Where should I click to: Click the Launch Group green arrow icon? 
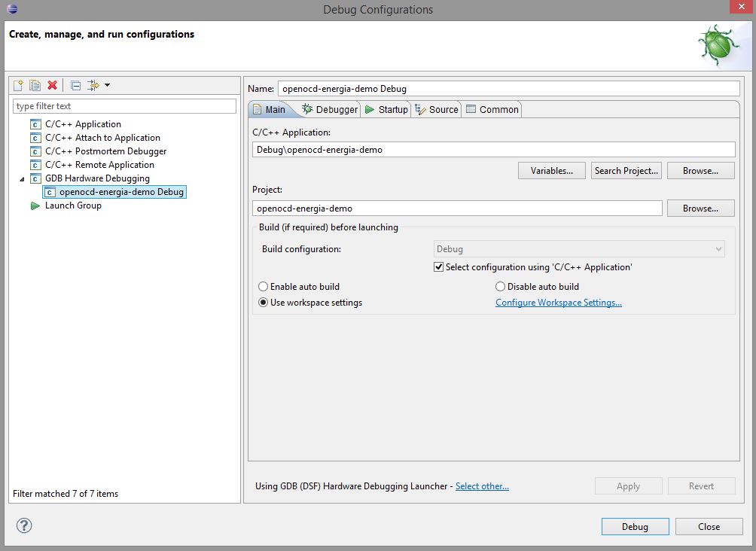[35, 205]
